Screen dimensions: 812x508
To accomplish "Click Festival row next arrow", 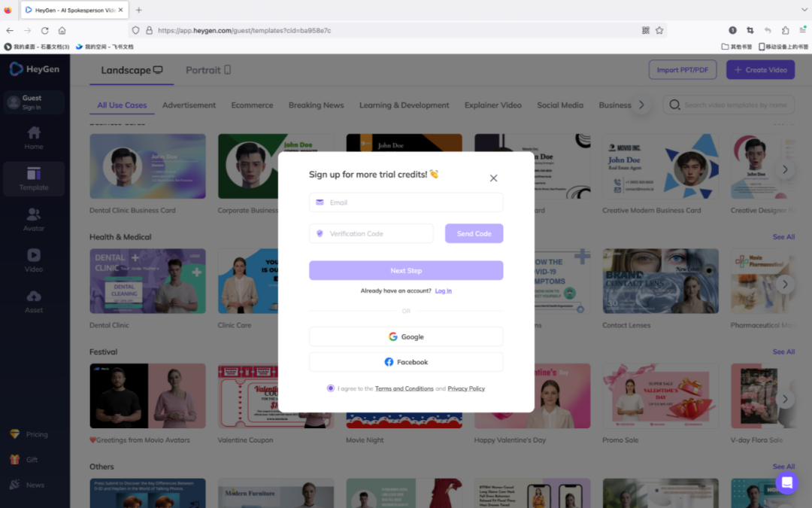I will (x=785, y=399).
